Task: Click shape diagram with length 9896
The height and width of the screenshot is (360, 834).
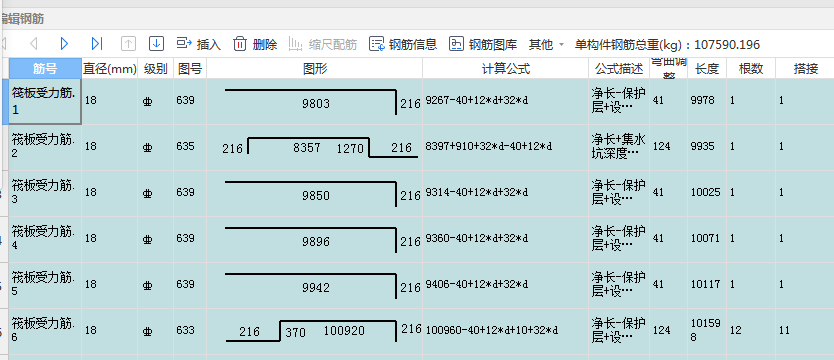Action: 315,239
